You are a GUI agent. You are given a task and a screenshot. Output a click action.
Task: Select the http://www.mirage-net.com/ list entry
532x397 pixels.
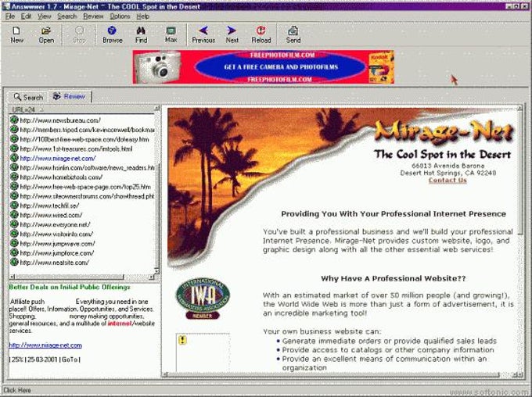(58, 158)
